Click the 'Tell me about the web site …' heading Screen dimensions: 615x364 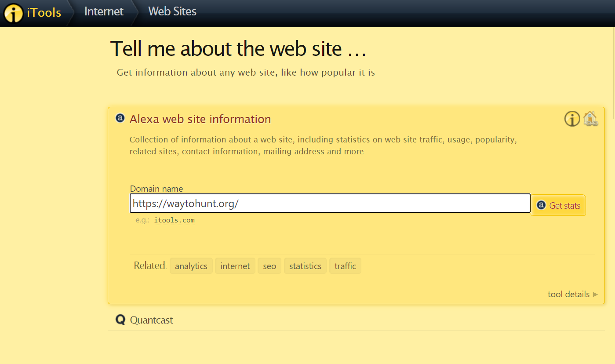tap(238, 48)
